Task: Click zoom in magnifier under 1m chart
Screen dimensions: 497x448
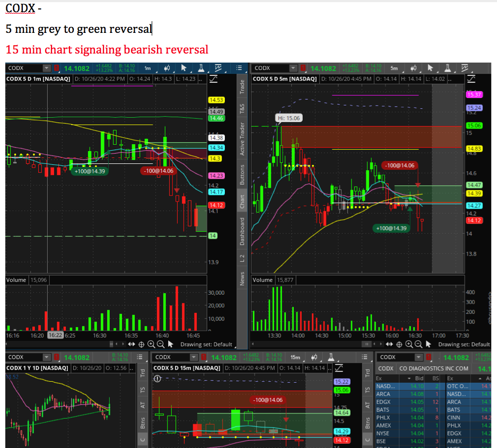Action: click(151, 345)
